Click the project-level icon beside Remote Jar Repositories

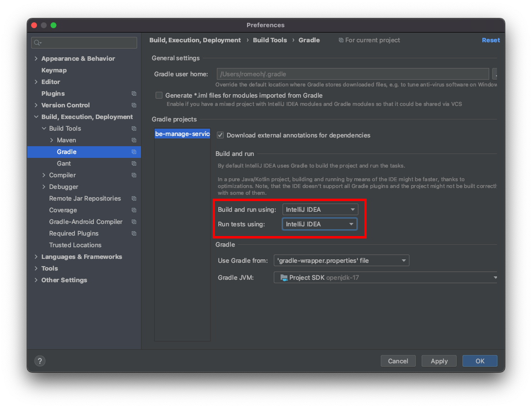(134, 199)
